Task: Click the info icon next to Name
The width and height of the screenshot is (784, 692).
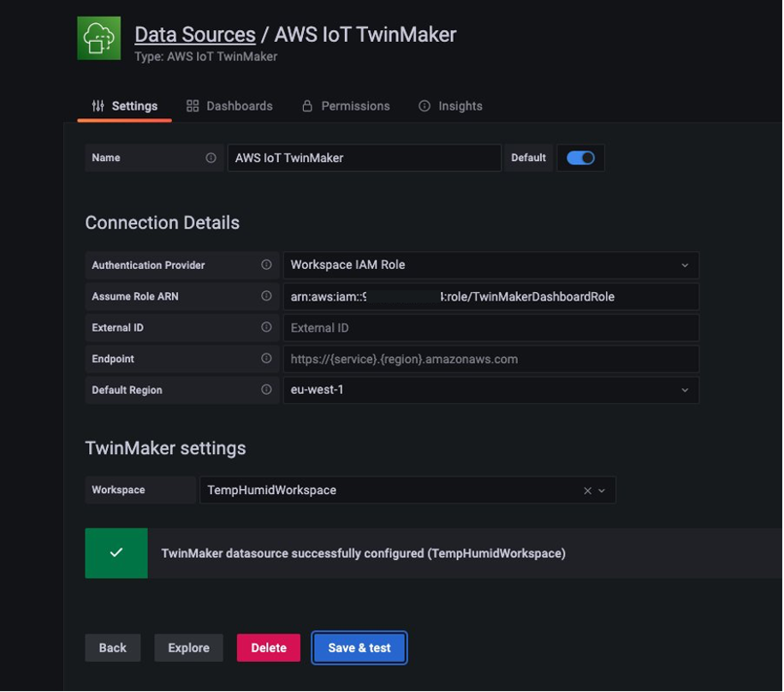Action: [211, 158]
